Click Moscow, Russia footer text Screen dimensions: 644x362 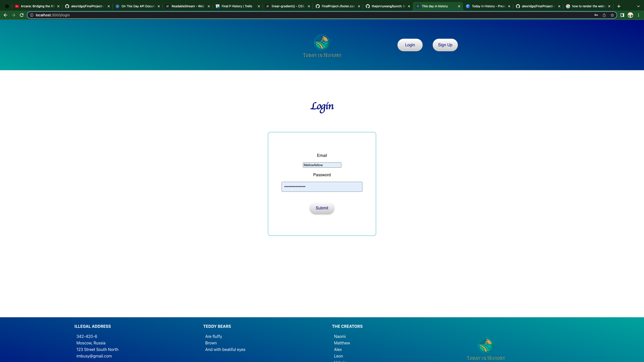click(91, 343)
